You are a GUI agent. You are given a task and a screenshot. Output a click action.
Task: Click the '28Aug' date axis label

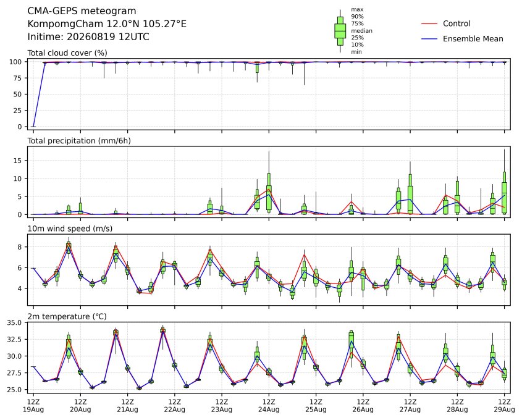pos(457,409)
